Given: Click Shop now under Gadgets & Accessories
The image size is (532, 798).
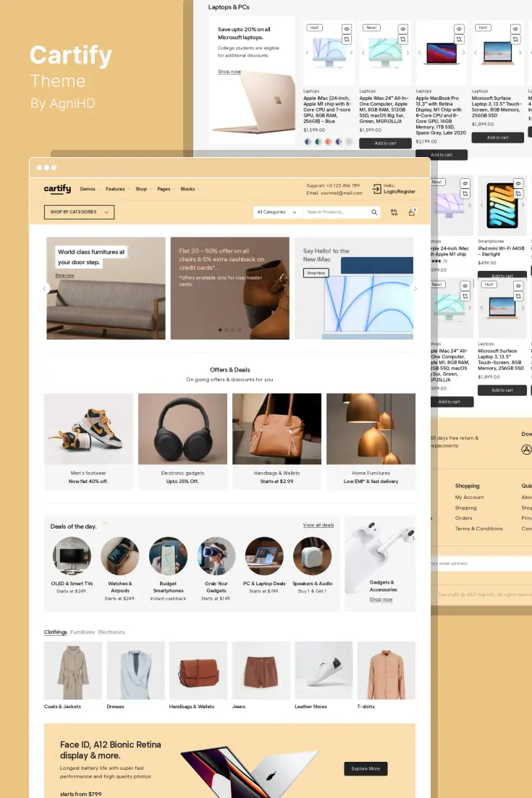Looking at the screenshot, I should (x=381, y=600).
